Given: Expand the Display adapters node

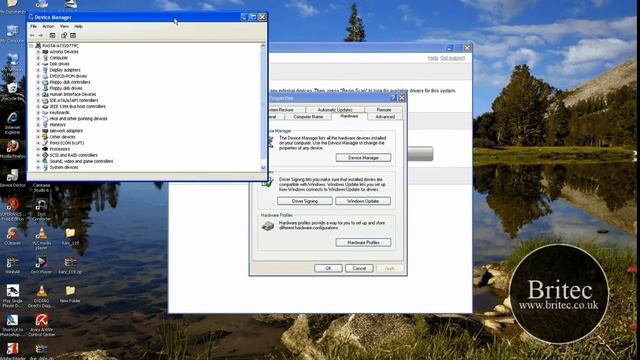Looking at the screenshot, I should (x=38, y=70).
